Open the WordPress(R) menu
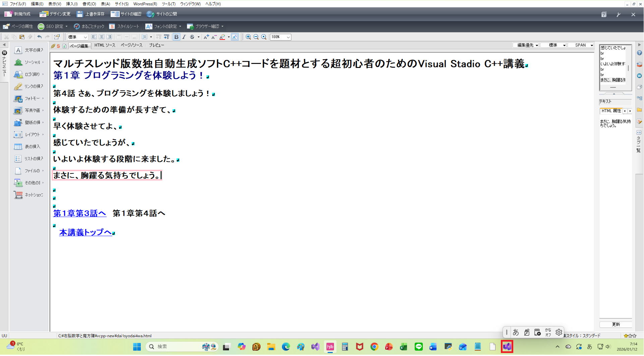644x356 pixels. click(145, 4)
